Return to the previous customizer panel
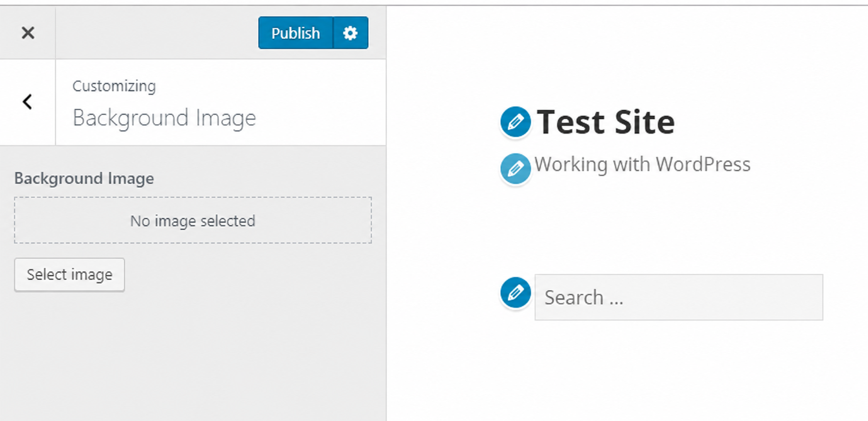This screenshot has width=868, height=421. 27,102
